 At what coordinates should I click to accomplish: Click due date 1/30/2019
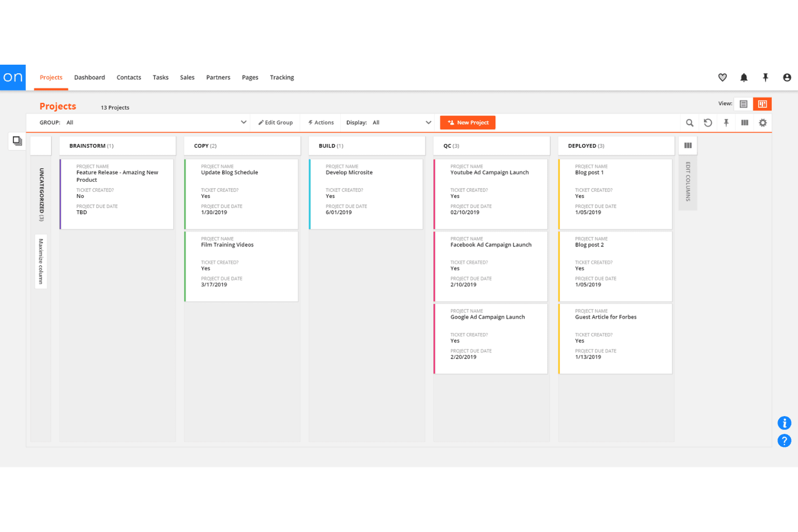coord(214,212)
